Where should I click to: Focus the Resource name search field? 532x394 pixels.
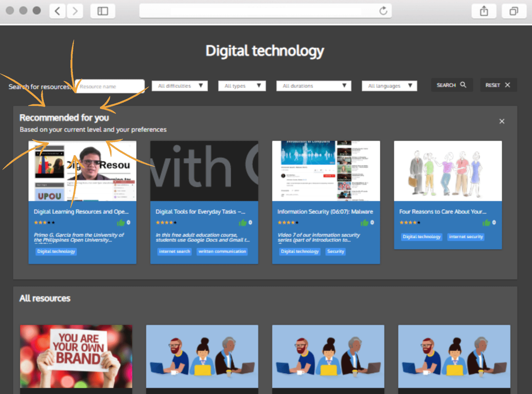tap(110, 86)
